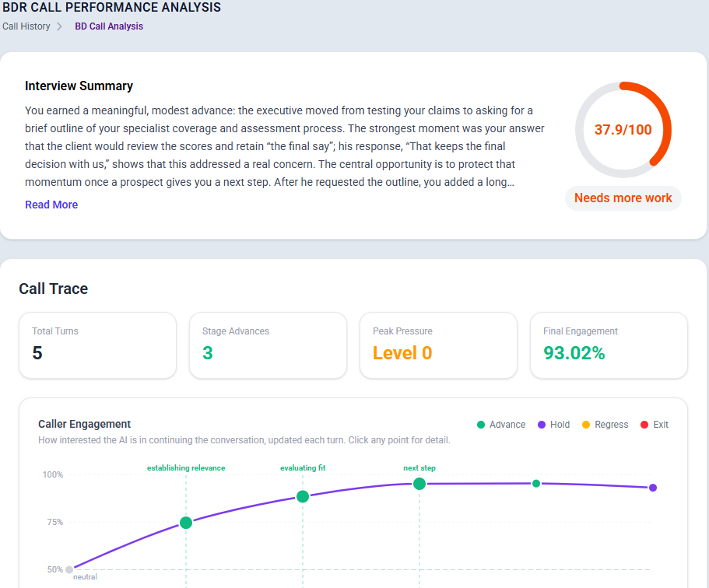709x588 pixels.
Task: Click the '50%' axis label
Action: pyautogui.click(x=55, y=569)
